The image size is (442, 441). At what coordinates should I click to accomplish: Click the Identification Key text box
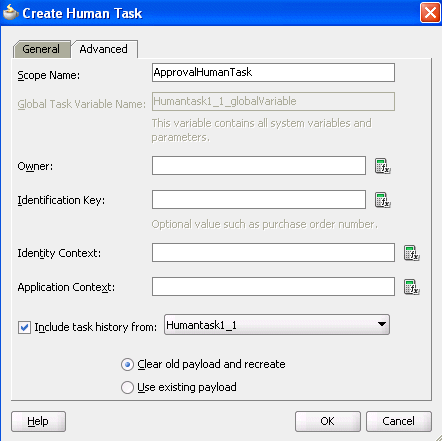pos(259,199)
